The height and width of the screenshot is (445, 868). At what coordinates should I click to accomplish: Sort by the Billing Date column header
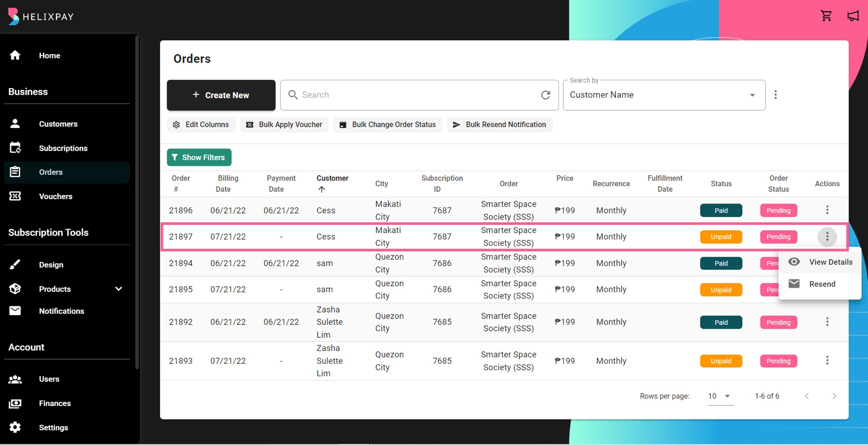coord(228,184)
